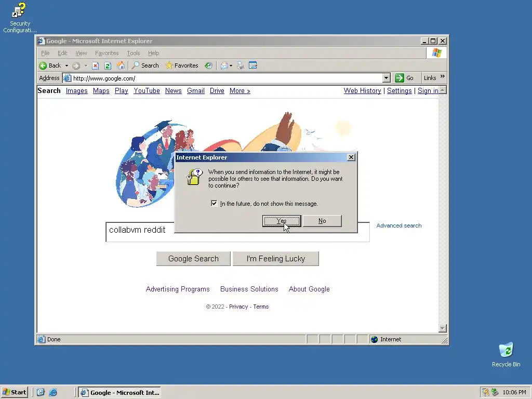Click I'm Feeling Lucky button
The width and height of the screenshot is (532, 399).
coord(276,259)
